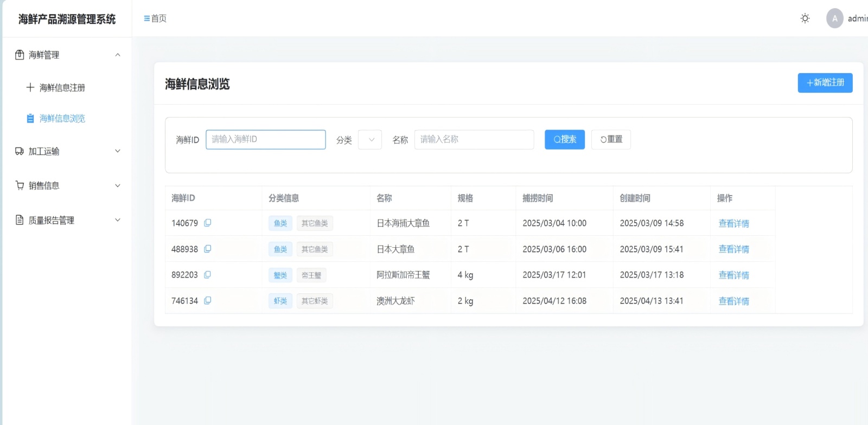Open 查看详情 for 阿拉斯加帝王蟹
This screenshot has width=868, height=425.
733,275
